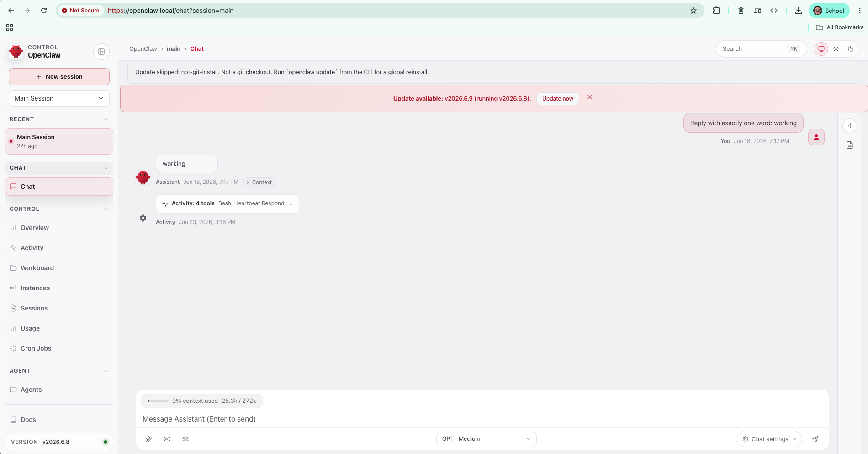
Task: Open the Agents page in the sidebar
Action: coord(59,390)
